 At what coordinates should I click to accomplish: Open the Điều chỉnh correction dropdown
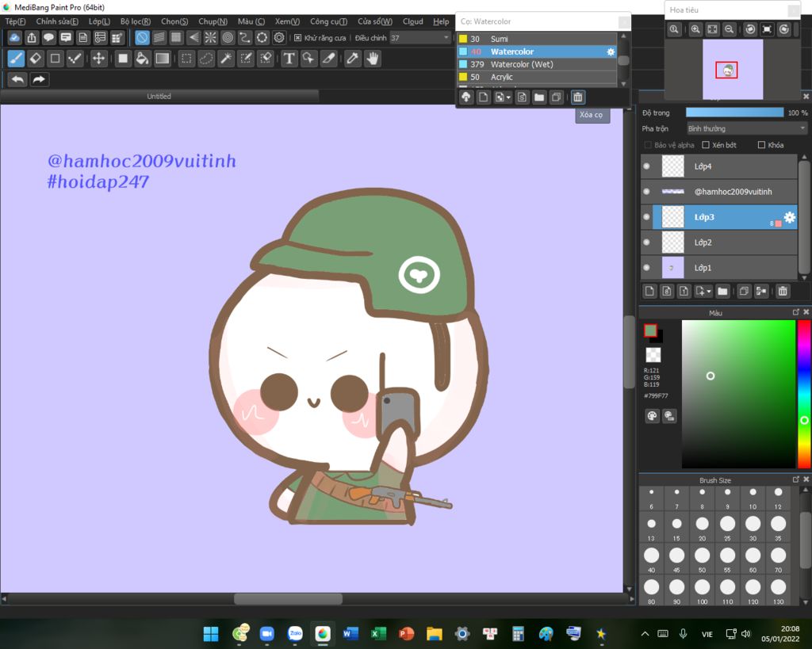[x=420, y=38]
